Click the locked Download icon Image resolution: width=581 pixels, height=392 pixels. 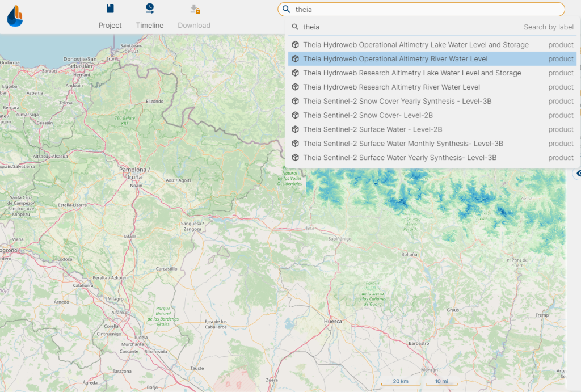(x=195, y=9)
